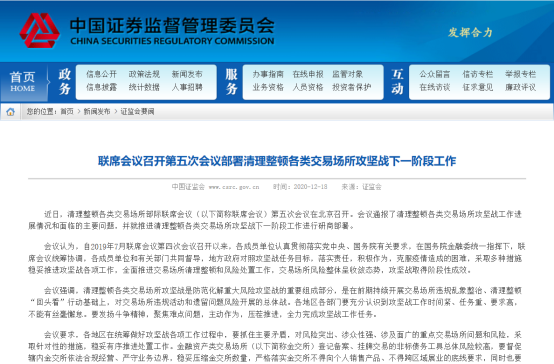Open 信息公开 under 政务 section
The image size is (554, 364).
101,74
